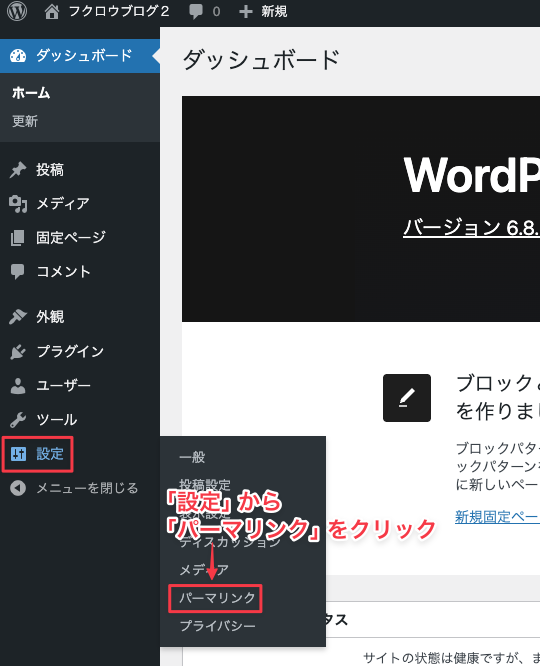Open the 投稿 menu
The width and height of the screenshot is (540, 666).
(50, 170)
